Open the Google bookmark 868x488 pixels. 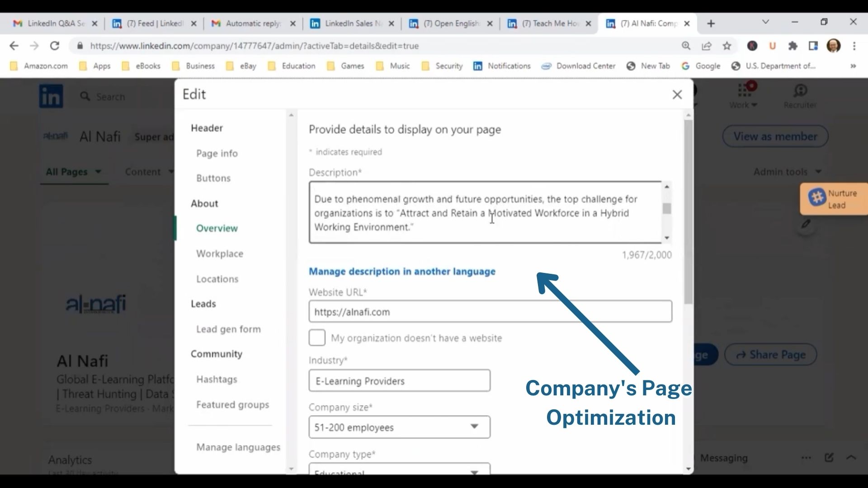(701, 66)
